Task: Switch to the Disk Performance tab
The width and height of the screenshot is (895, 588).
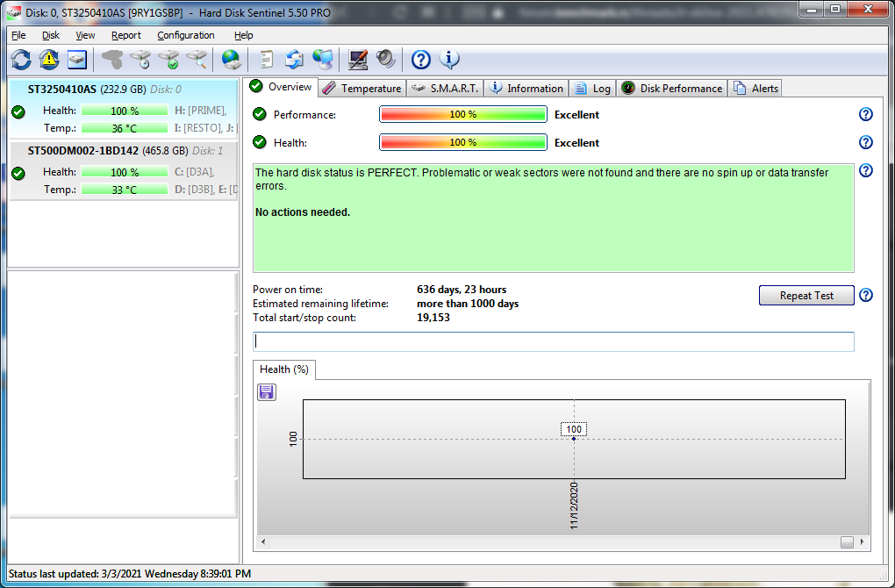Action: 672,89
